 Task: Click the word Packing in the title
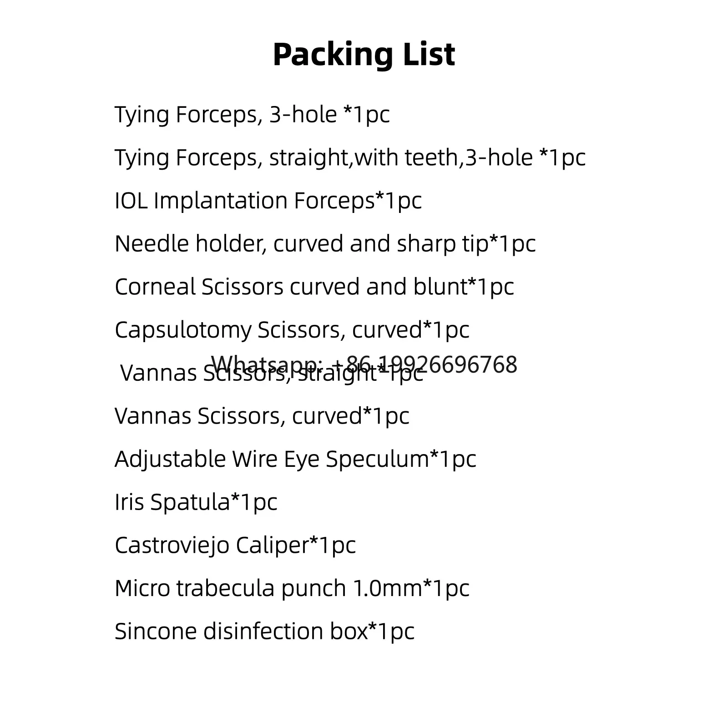[x=333, y=55]
